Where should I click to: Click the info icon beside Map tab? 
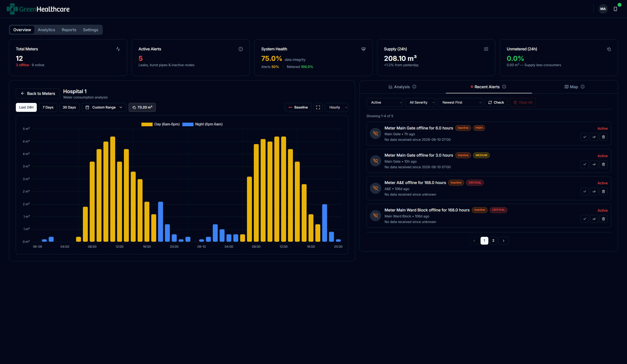pyautogui.click(x=582, y=87)
